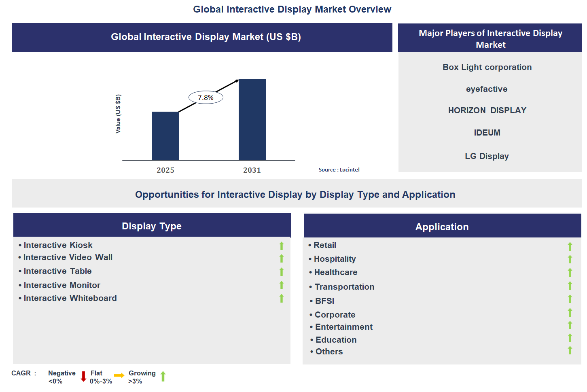This screenshot has width=587, height=392.
Task: Click the green arrow beside BFSI
Action: click(x=570, y=299)
